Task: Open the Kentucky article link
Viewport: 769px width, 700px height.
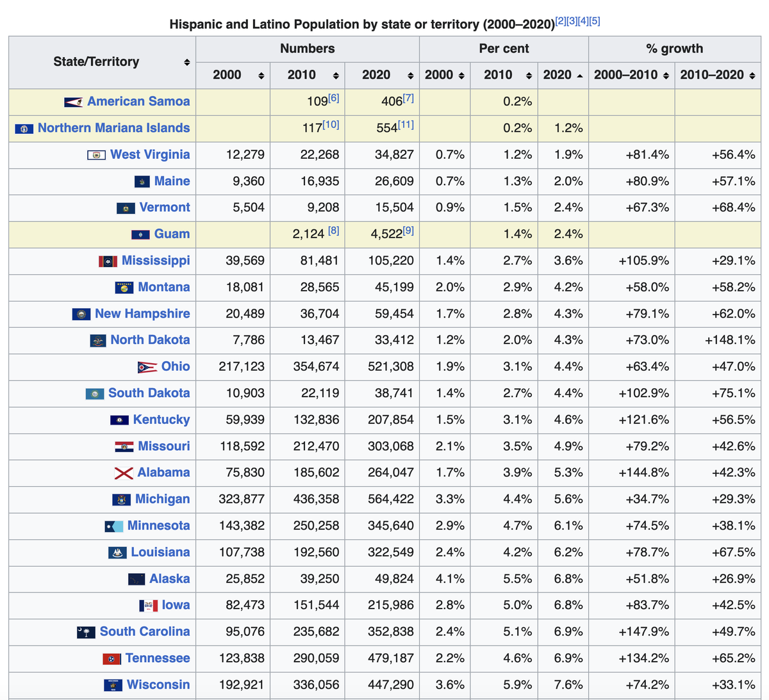Action: [161, 420]
